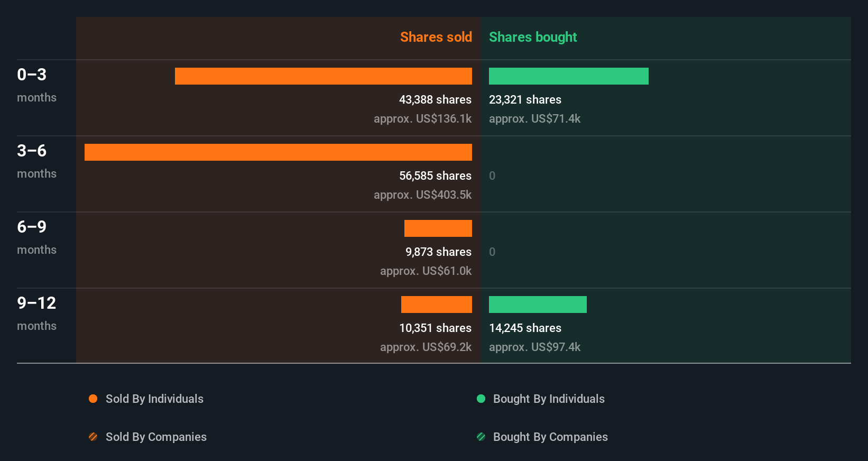
Task: Click the 43,388 shares value
Action: pyautogui.click(x=435, y=100)
